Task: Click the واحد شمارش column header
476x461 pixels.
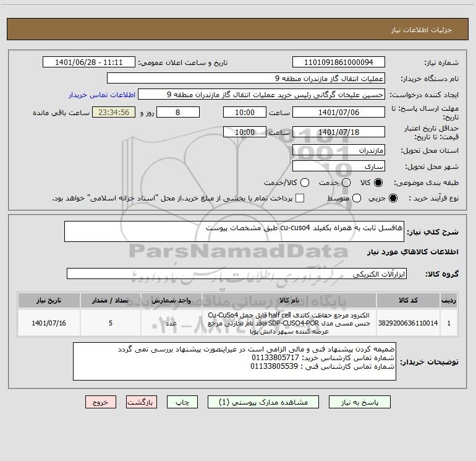Action: click(x=171, y=300)
